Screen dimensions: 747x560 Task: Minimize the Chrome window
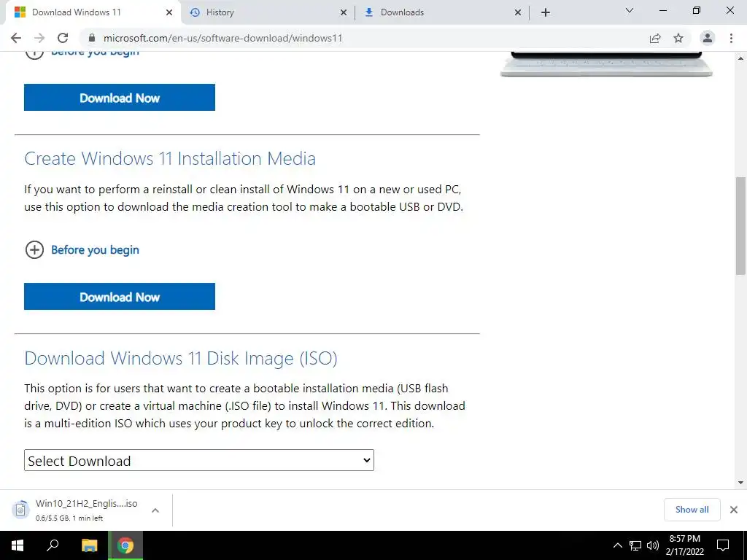(x=662, y=10)
